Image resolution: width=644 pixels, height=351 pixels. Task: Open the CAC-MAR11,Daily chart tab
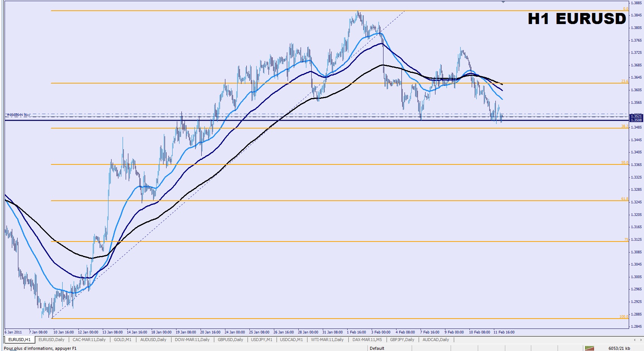(89, 340)
